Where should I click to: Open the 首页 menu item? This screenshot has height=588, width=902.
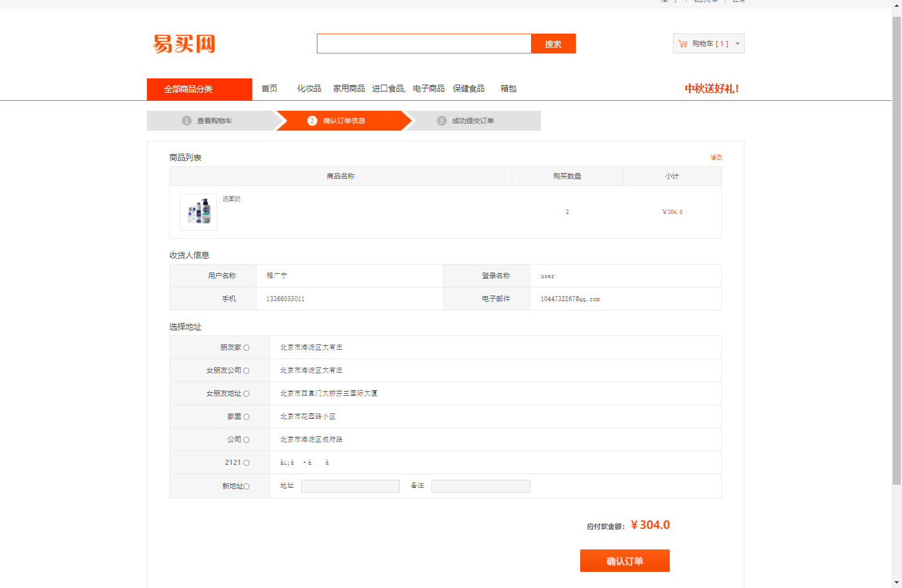tap(269, 88)
